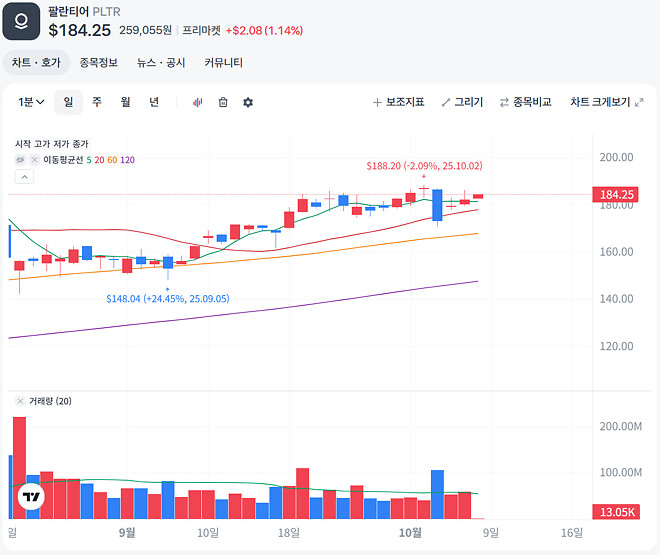The height and width of the screenshot is (555, 660).
Task: Open the 1분 interval dropdown
Action: (x=31, y=102)
